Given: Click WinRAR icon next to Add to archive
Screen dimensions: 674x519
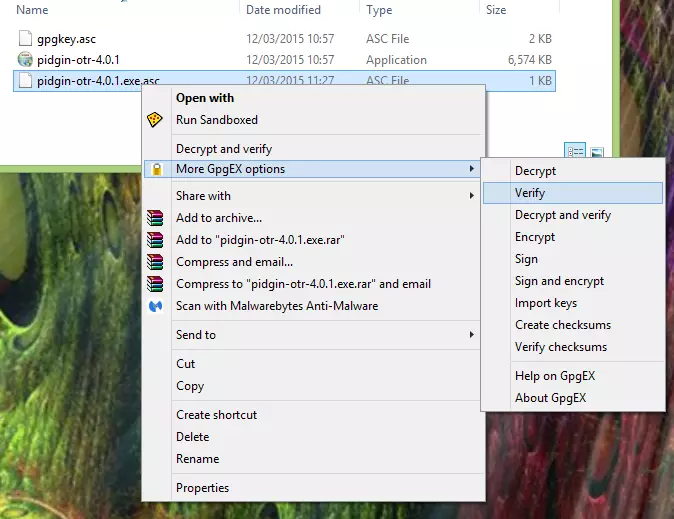Looking at the screenshot, I should (x=154, y=218).
